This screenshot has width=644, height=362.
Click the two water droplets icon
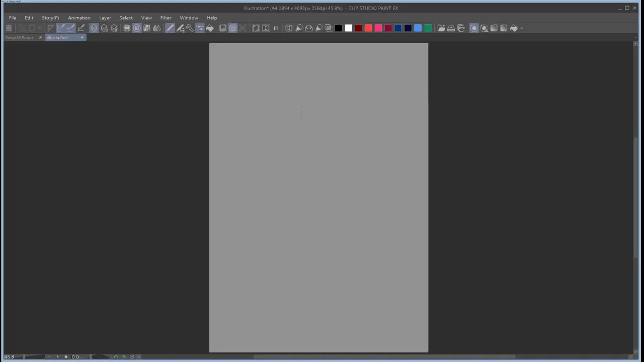(157, 28)
